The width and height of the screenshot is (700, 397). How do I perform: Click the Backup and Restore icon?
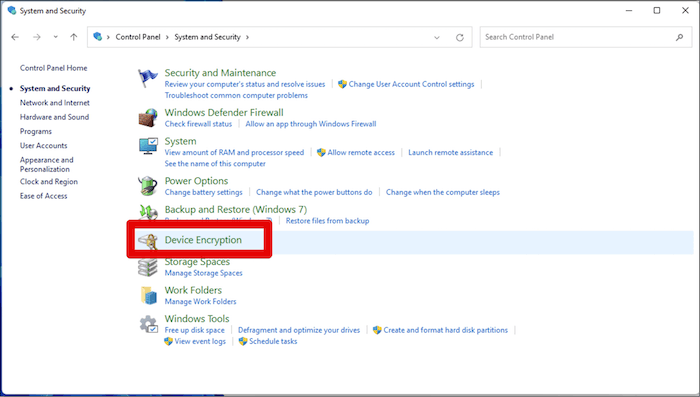[148, 212]
